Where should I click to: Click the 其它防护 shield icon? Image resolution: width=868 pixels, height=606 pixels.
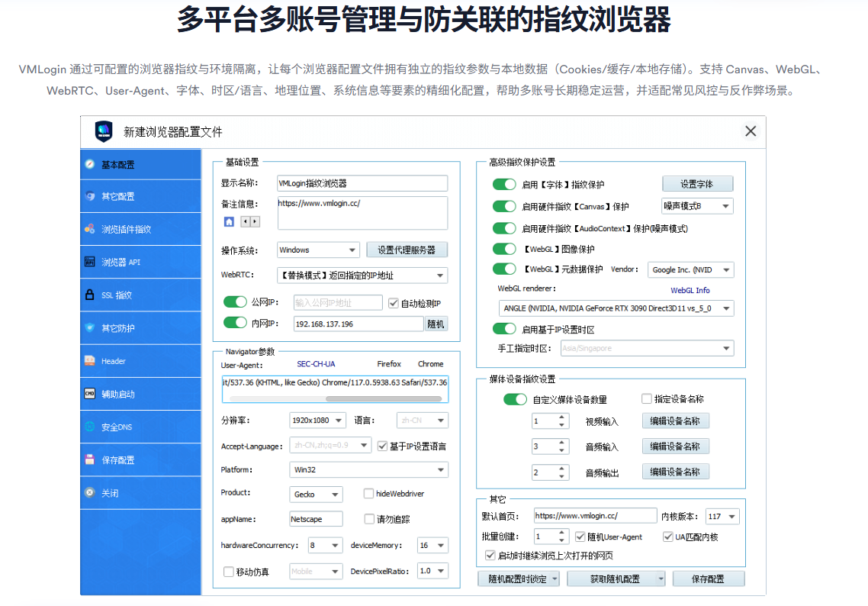90,327
